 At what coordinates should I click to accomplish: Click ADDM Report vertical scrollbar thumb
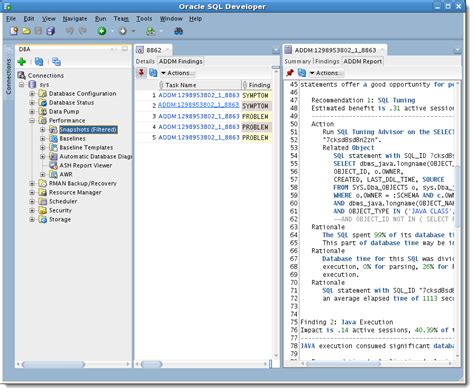point(458,196)
